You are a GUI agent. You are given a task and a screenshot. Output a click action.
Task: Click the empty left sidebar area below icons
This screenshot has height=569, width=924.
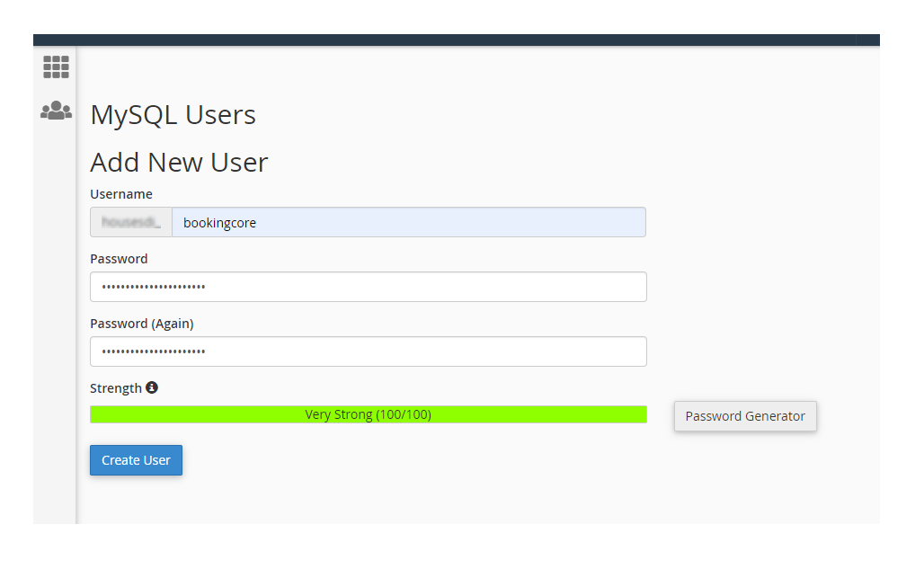point(55,315)
